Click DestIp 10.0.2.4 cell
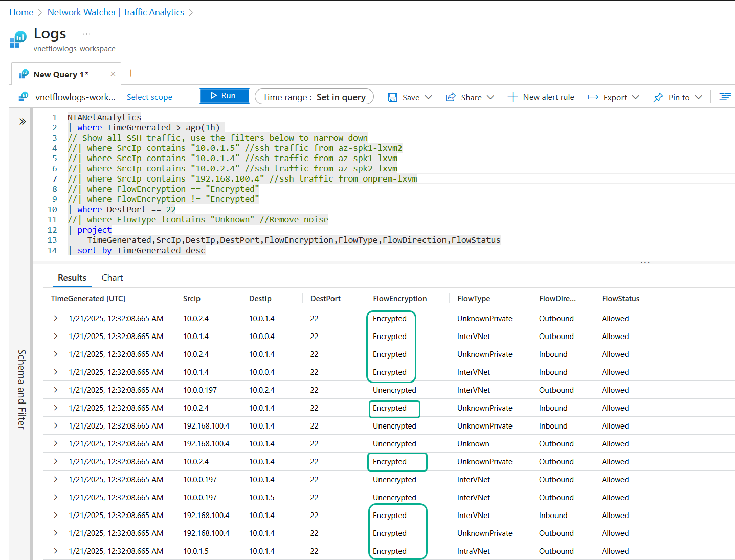 261,390
